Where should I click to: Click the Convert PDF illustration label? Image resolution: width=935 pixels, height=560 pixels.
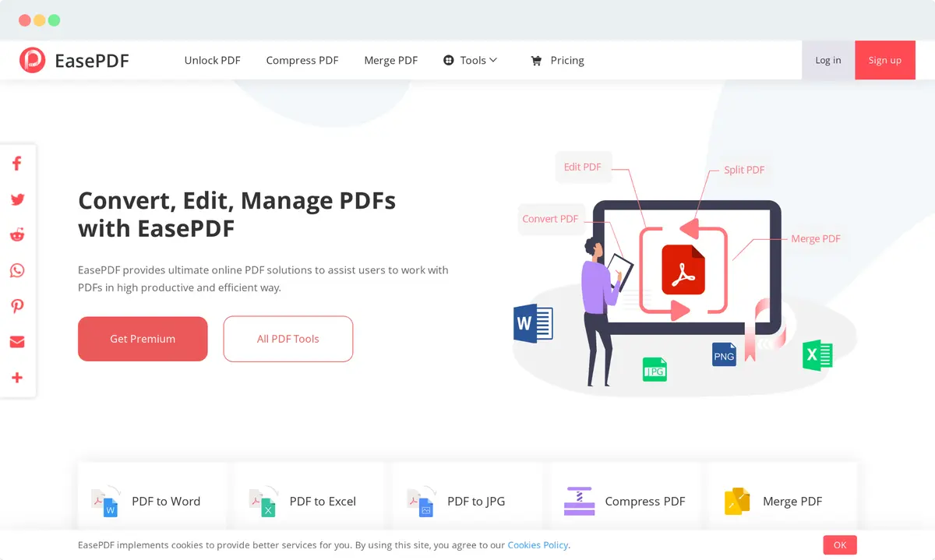(550, 219)
